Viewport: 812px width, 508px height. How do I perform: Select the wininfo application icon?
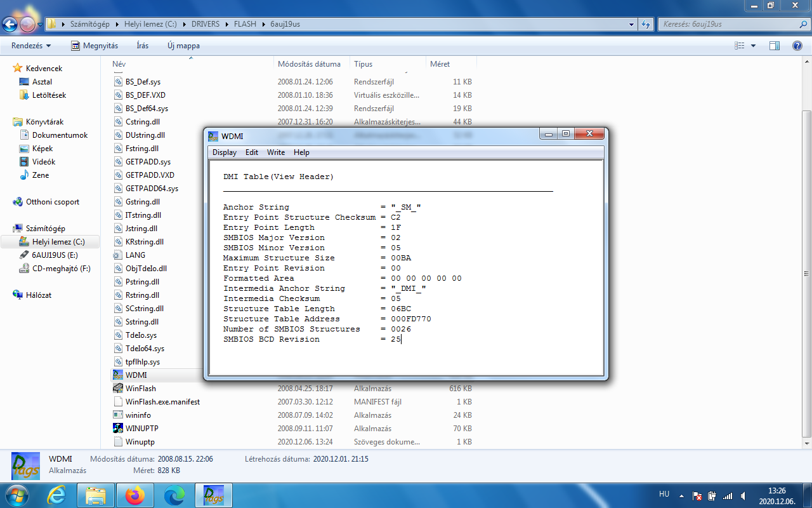pos(118,415)
